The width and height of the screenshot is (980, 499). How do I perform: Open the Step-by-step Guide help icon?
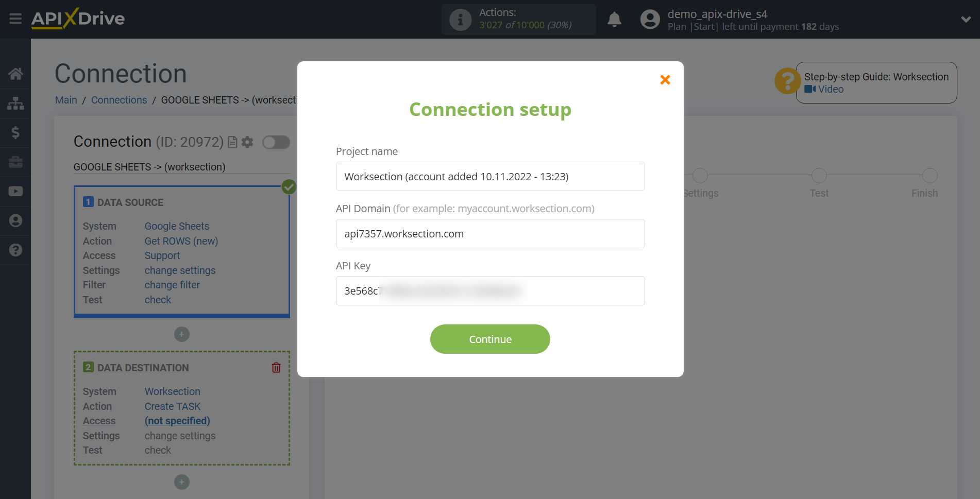[787, 81]
